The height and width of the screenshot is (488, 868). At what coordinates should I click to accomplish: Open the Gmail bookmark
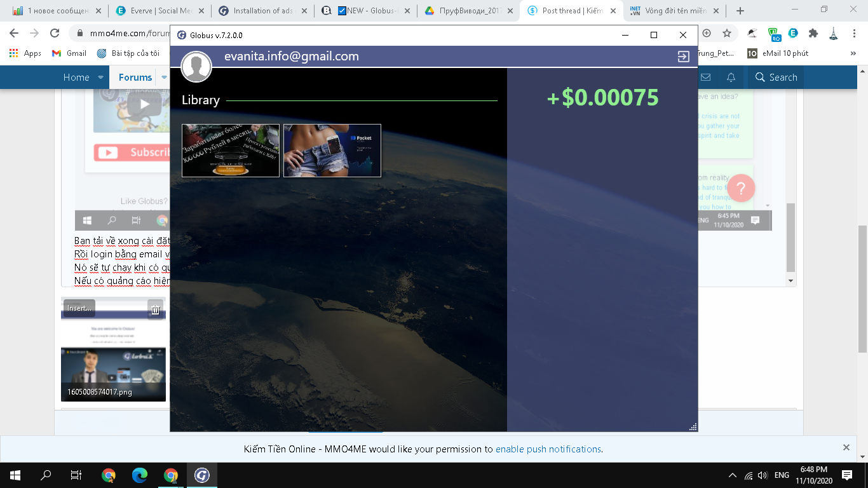point(69,53)
